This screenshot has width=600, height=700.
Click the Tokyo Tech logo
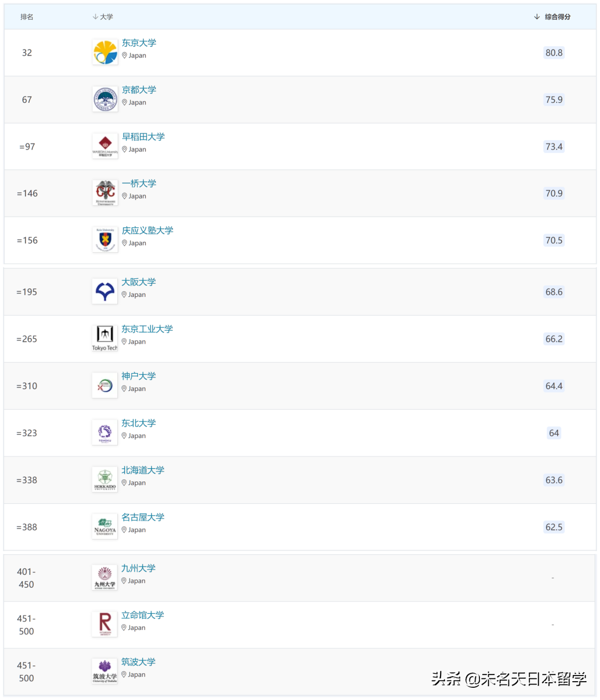coord(105,339)
